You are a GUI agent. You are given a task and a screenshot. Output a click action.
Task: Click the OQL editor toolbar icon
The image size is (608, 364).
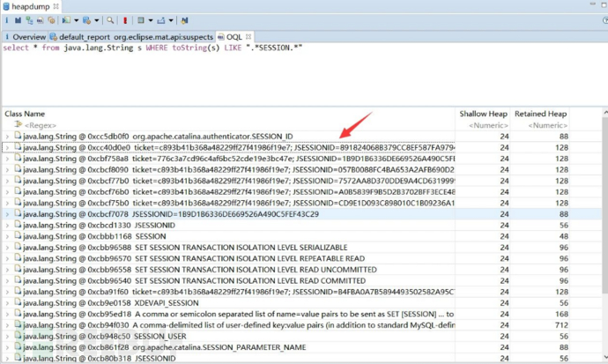pyautogui.click(x=41, y=19)
